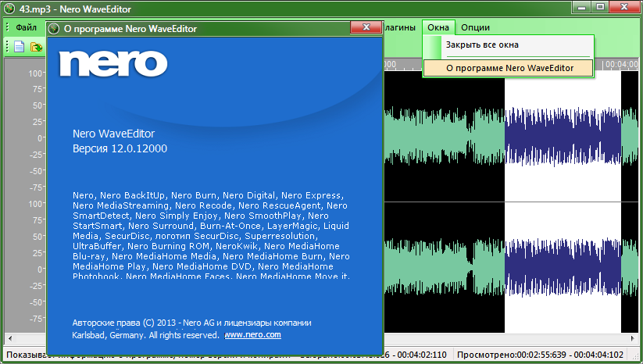The height and width of the screenshot is (364, 643).
Task: Click the Open file folder icon
Action: (x=37, y=47)
